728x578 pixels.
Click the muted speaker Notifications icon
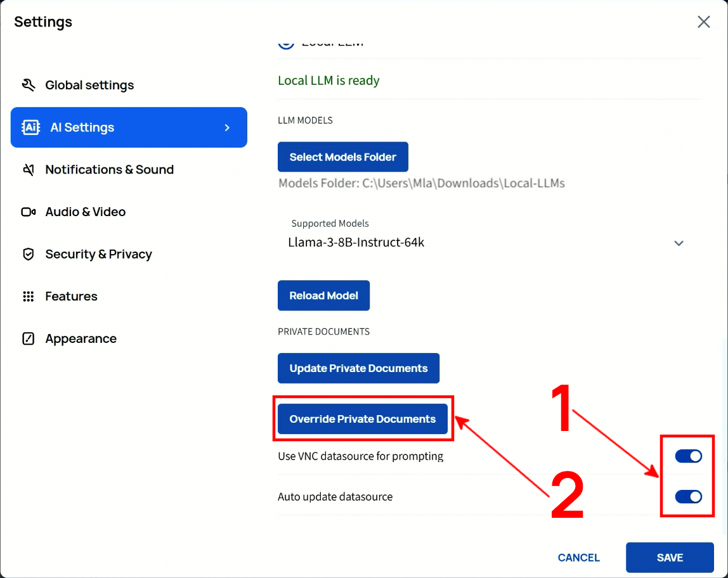tap(29, 170)
